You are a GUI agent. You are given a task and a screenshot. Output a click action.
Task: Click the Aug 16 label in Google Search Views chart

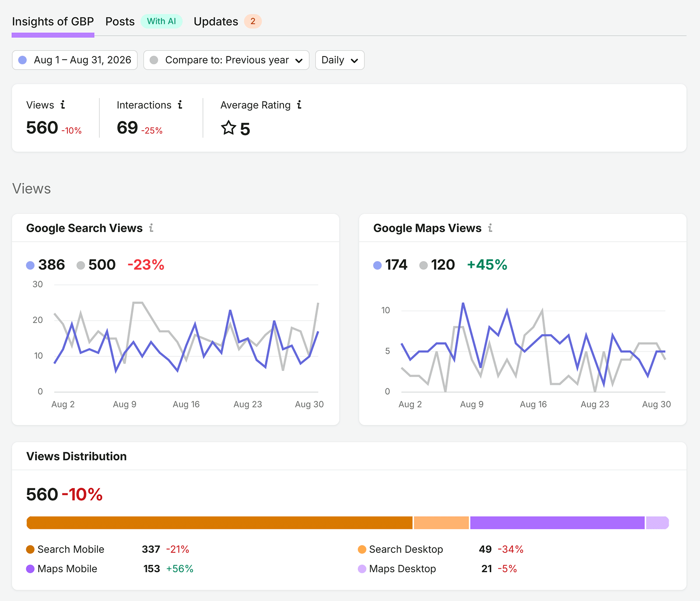pos(186,405)
